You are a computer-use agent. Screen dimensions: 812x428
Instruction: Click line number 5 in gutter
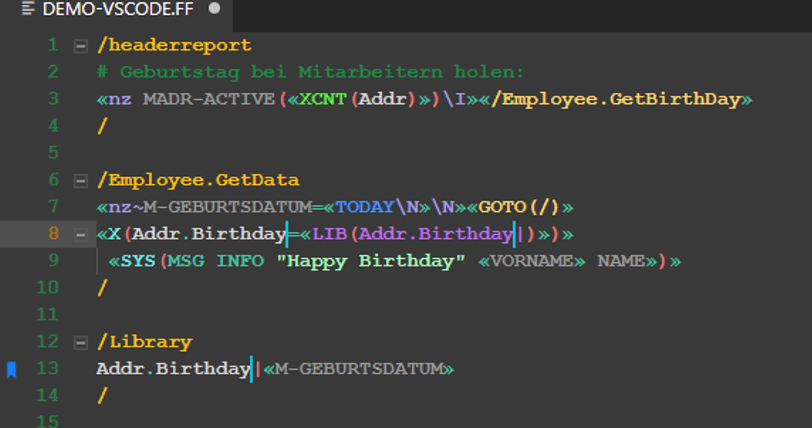53,153
